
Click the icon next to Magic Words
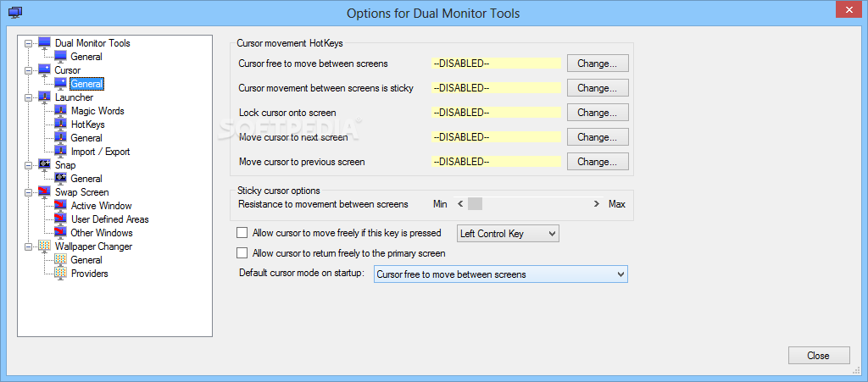pos(60,111)
